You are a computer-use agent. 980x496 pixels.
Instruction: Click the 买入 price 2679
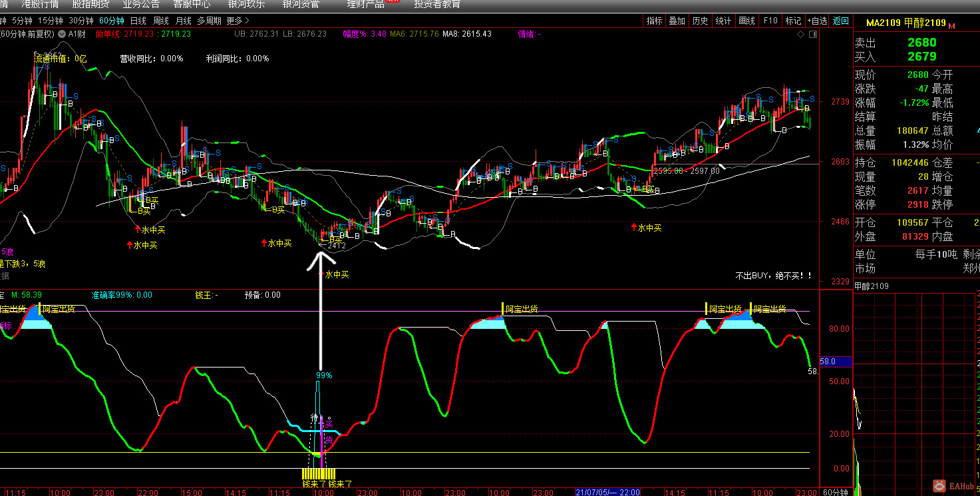pyautogui.click(x=922, y=57)
